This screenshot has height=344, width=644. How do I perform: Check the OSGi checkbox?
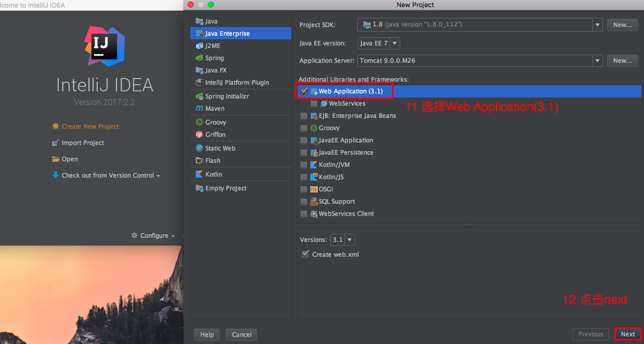[x=304, y=189]
